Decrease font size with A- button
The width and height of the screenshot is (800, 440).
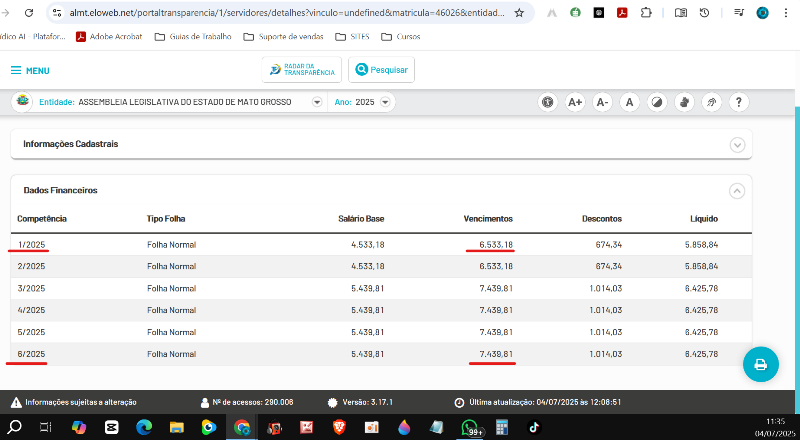click(602, 102)
